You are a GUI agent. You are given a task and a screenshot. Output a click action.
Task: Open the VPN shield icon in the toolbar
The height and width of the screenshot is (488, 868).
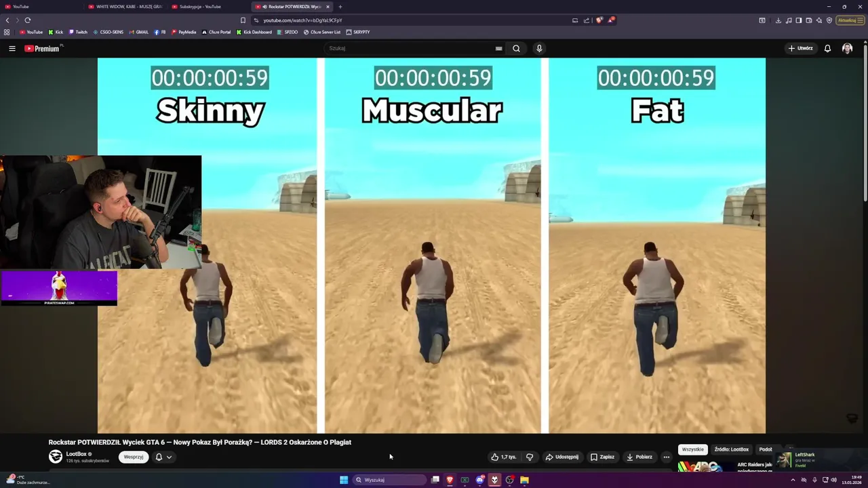pyautogui.click(x=829, y=20)
